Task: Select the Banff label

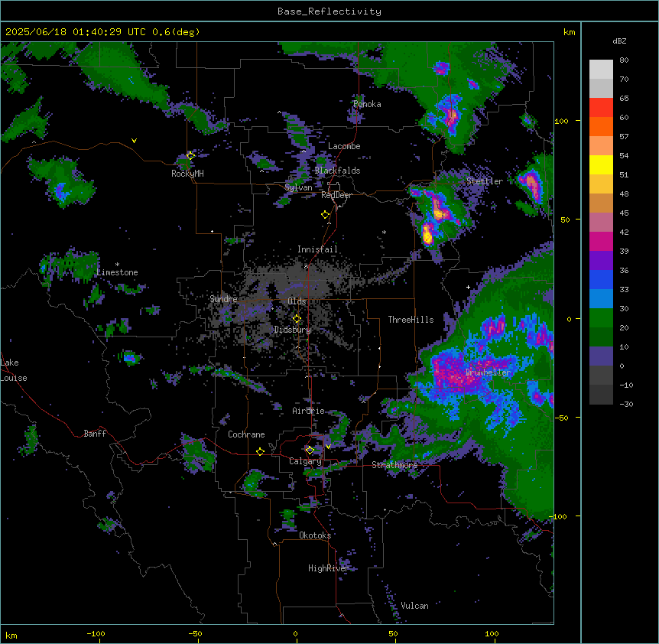Action: pos(95,434)
